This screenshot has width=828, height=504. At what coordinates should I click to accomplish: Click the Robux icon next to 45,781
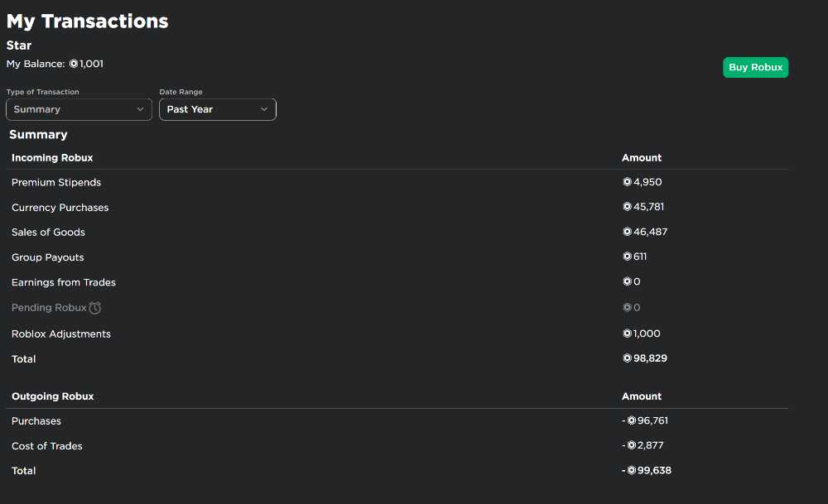[x=628, y=207]
